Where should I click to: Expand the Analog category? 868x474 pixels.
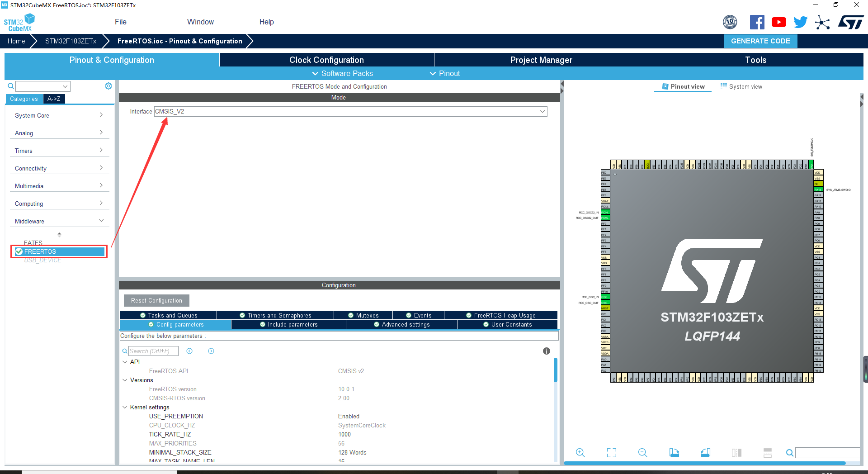pyautogui.click(x=59, y=133)
